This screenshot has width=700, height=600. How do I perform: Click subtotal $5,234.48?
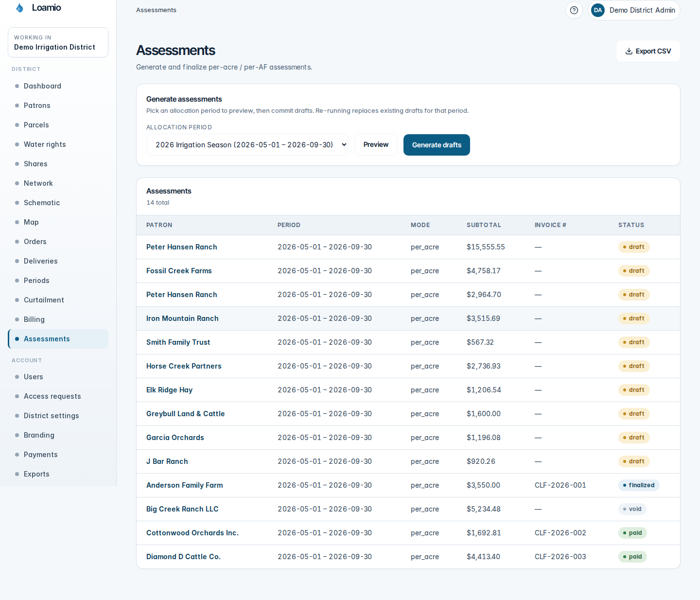(x=484, y=509)
